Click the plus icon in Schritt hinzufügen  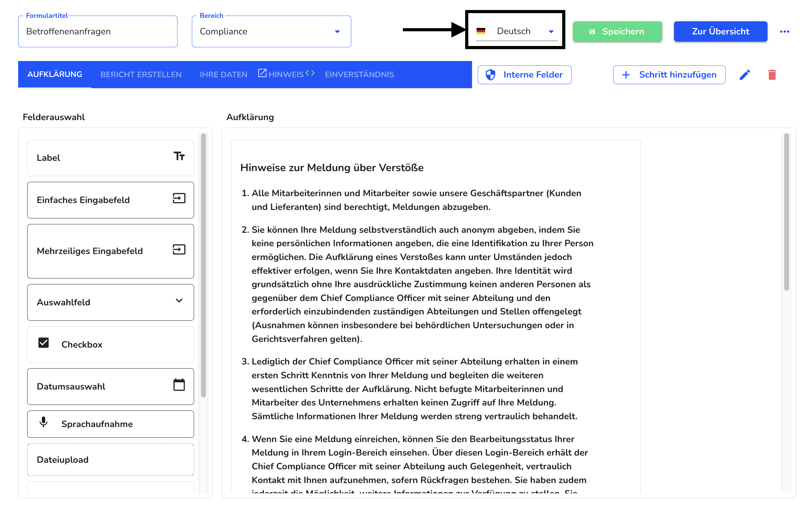coord(626,74)
